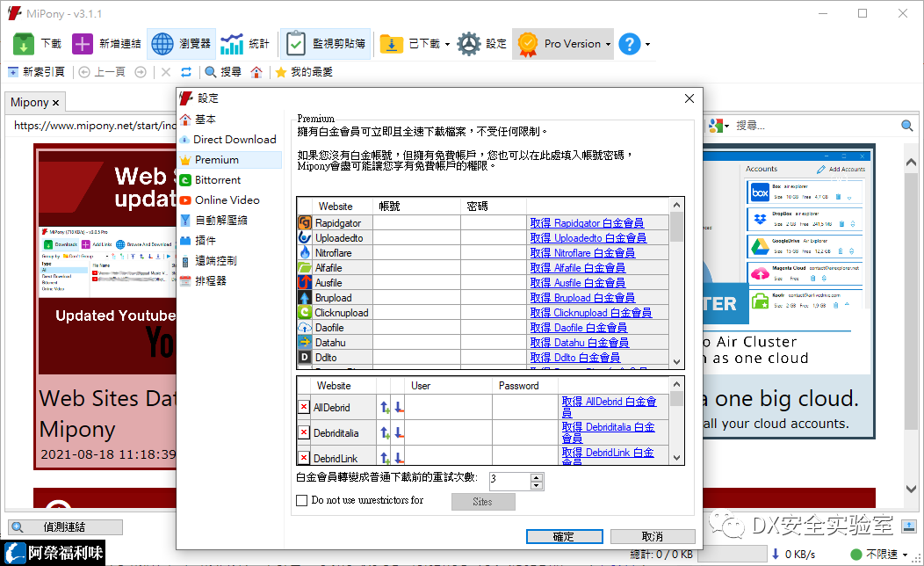Click the blue help question mark icon
This screenshot has width=924, height=566.
(x=630, y=44)
